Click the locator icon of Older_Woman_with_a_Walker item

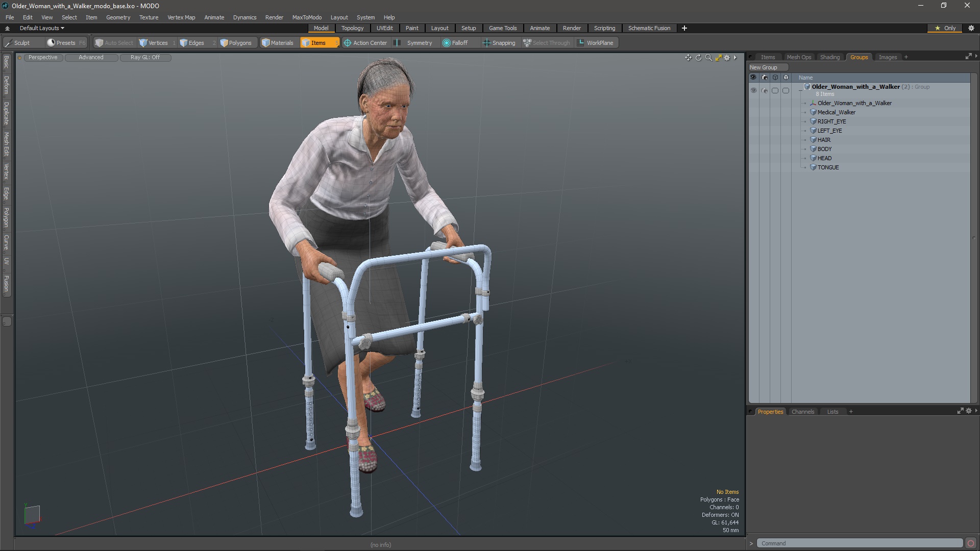click(813, 103)
